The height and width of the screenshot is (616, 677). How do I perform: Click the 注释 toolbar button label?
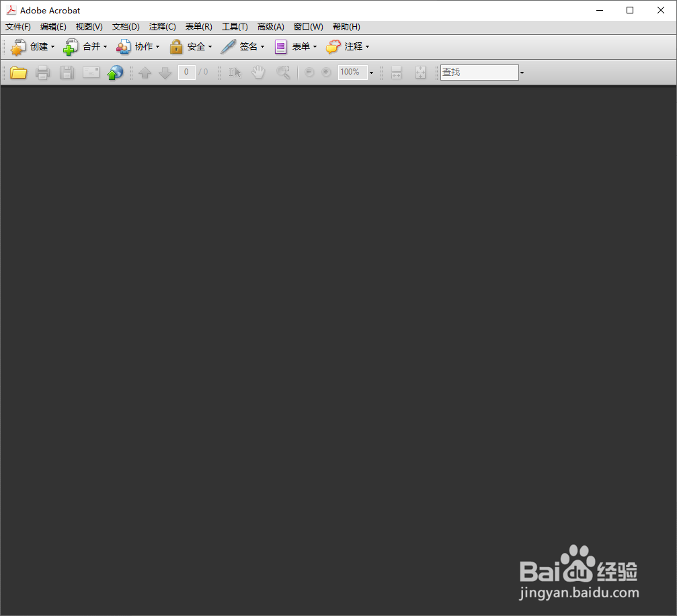(x=354, y=46)
